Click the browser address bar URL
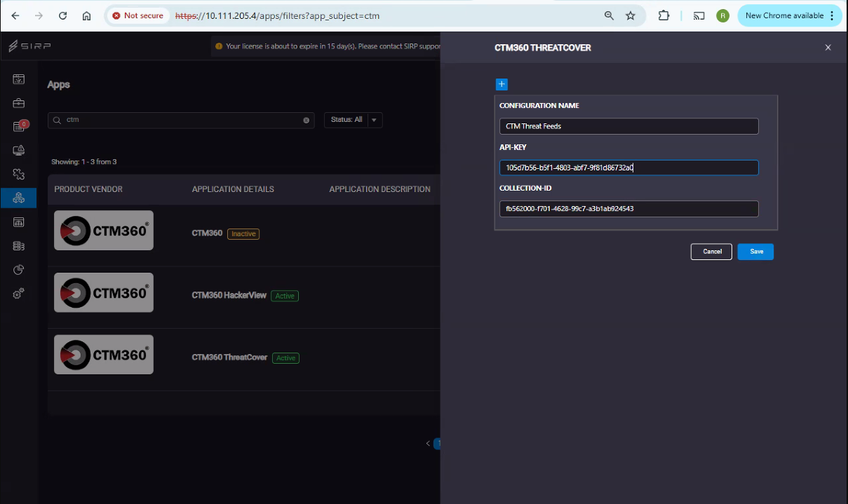Viewport: 848px width, 504px height. (277, 15)
